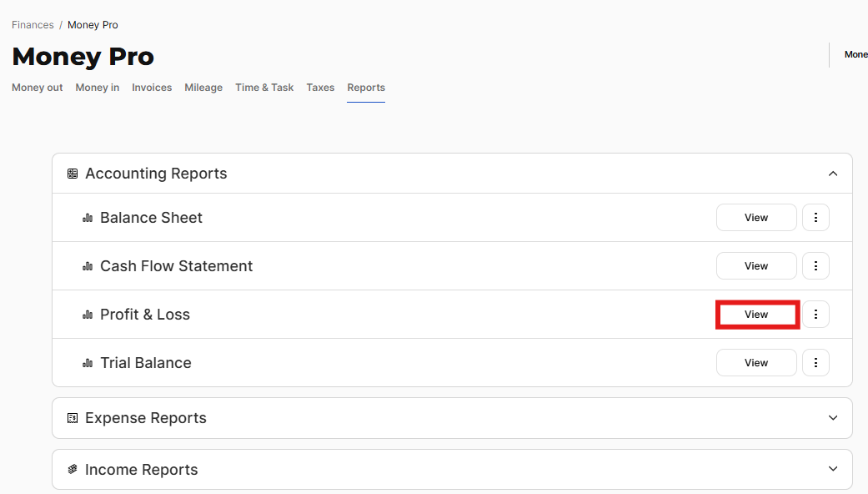Click the Expense Reports section icon

(x=73, y=418)
